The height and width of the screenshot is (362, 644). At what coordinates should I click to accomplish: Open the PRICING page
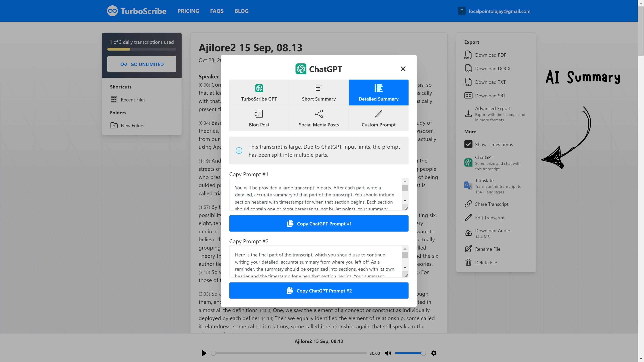pyautogui.click(x=188, y=11)
